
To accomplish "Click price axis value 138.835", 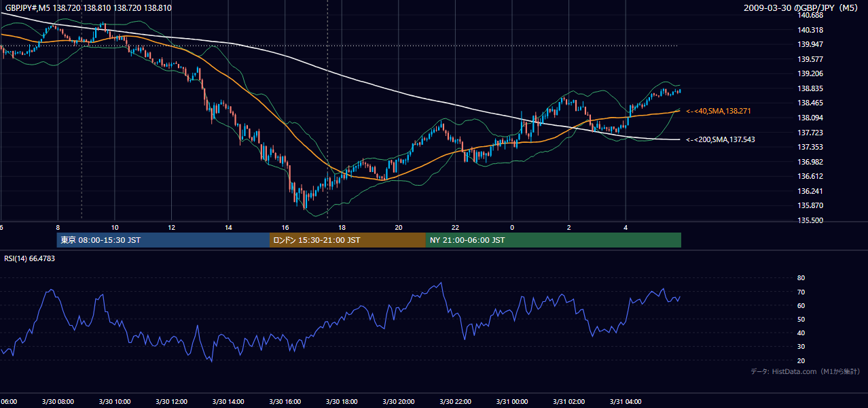I will (x=811, y=88).
